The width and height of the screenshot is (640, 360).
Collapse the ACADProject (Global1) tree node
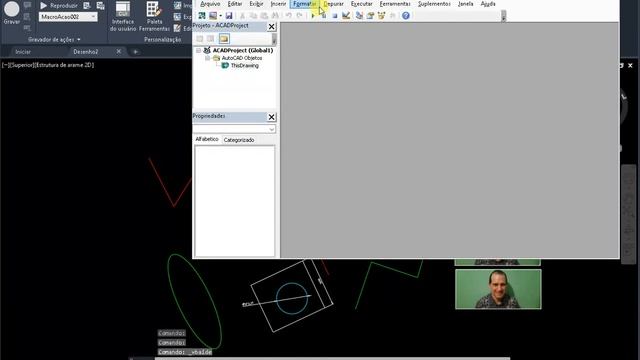(x=198, y=51)
